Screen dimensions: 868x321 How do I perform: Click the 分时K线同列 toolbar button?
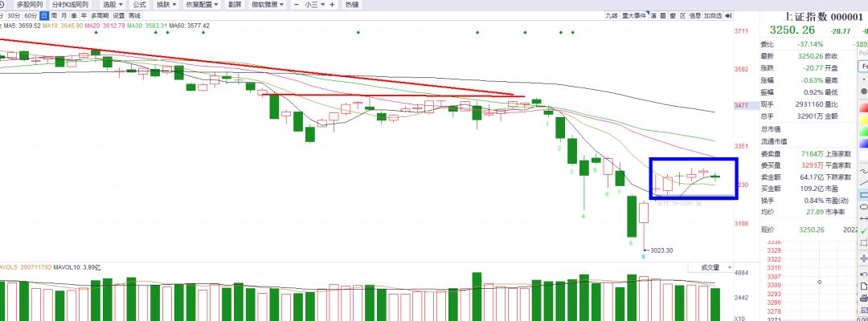pyautogui.click(x=70, y=5)
